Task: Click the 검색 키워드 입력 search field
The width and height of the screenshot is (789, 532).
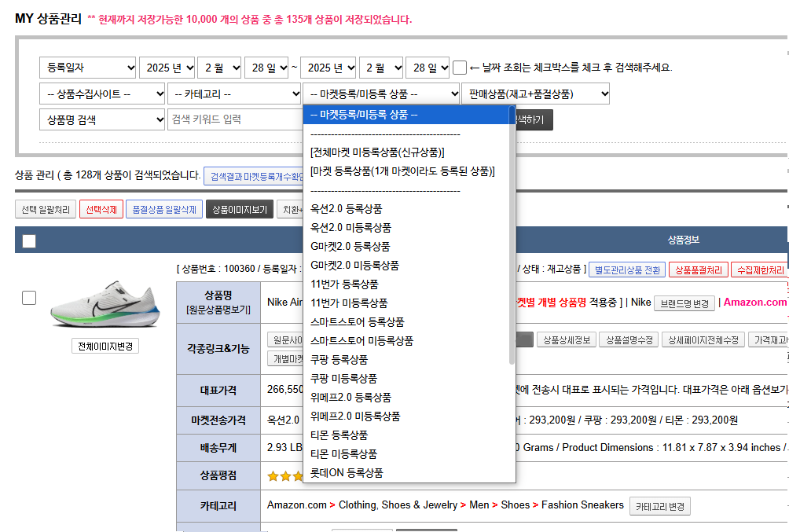Action: (234, 119)
